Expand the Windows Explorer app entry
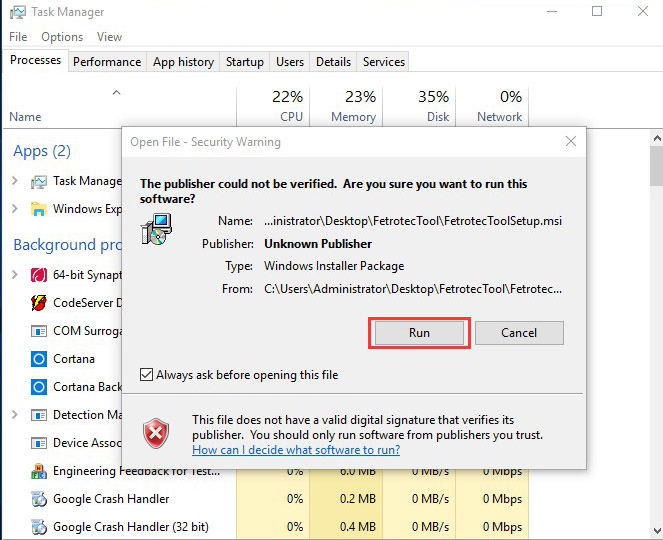 tap(15, 209)
